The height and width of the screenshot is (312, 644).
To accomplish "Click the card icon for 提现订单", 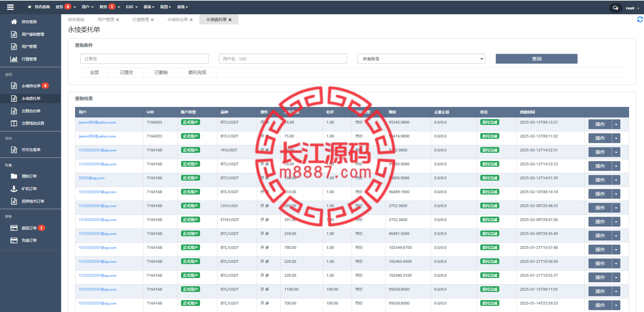I will (14, 228).
